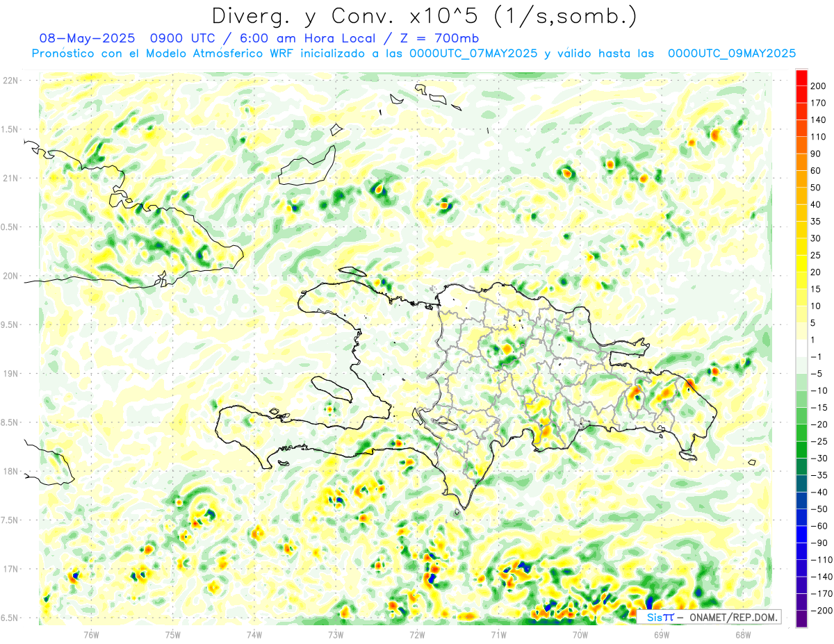Click the "9.5N" latitude label
This screenshot has height=644, width=834.
[x=10, y=325]
